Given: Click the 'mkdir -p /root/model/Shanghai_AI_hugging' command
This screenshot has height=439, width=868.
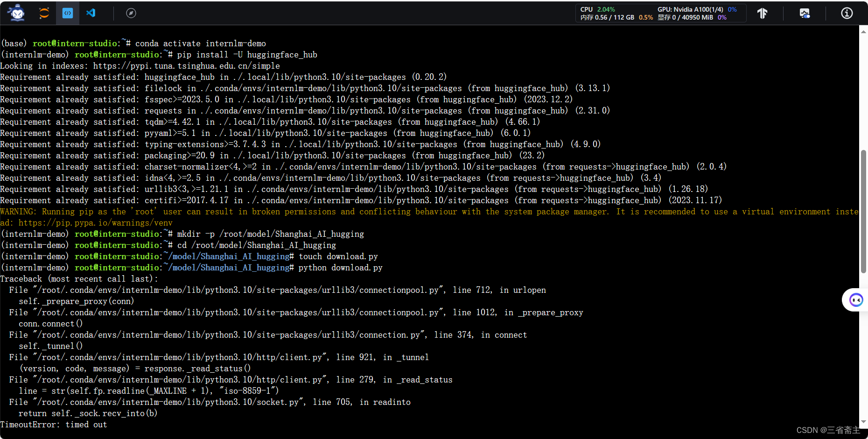Looking at the screenshot, I should click(x=270, y=234).
